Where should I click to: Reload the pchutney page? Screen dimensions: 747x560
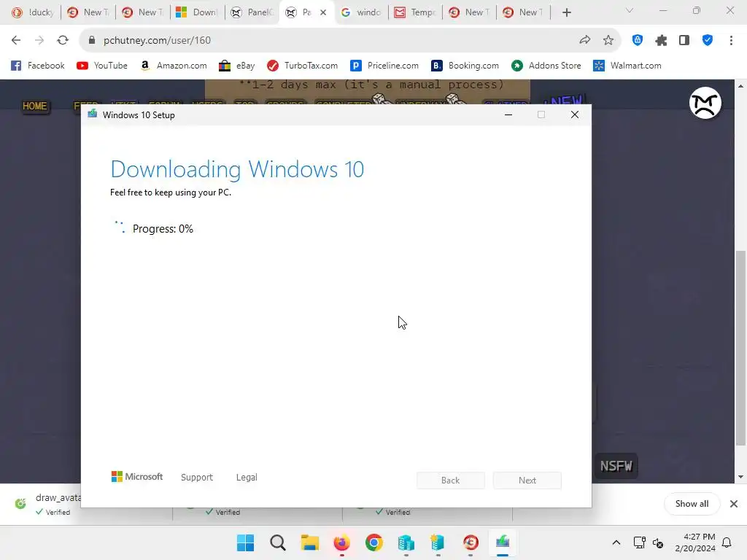[63, 41]
